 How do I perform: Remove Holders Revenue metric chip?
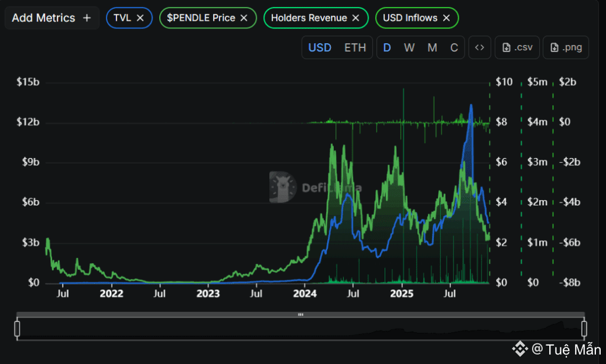[356, 18]
